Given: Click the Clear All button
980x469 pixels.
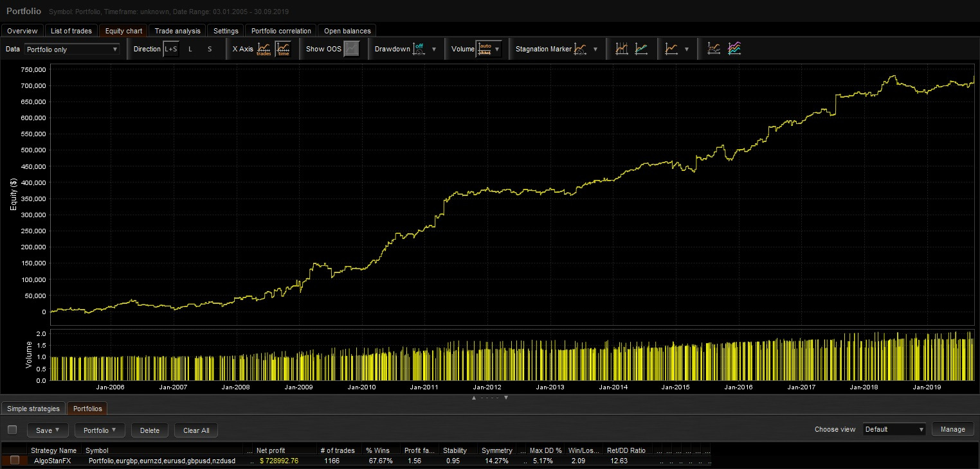Looking at the screenshot, I should pos(196,430).
